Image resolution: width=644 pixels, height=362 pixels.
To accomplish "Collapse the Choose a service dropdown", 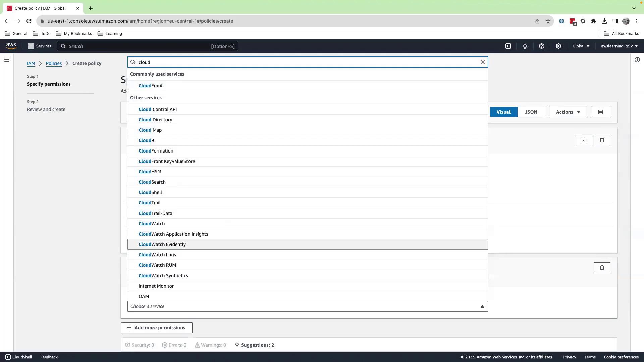I will (482, 307).
